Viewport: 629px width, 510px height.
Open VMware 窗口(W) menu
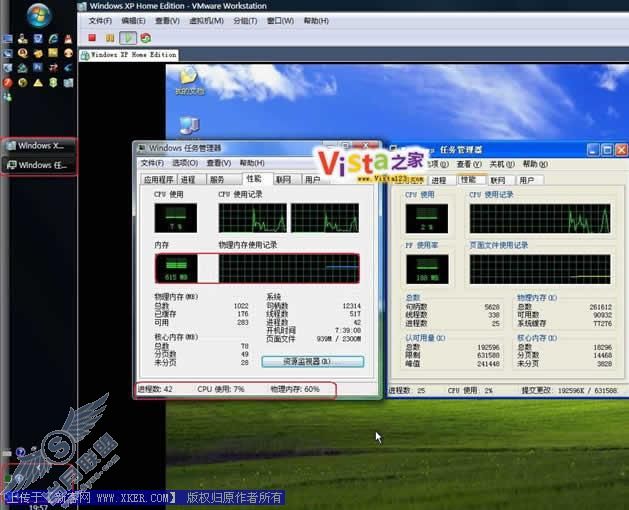click(280, 21)
